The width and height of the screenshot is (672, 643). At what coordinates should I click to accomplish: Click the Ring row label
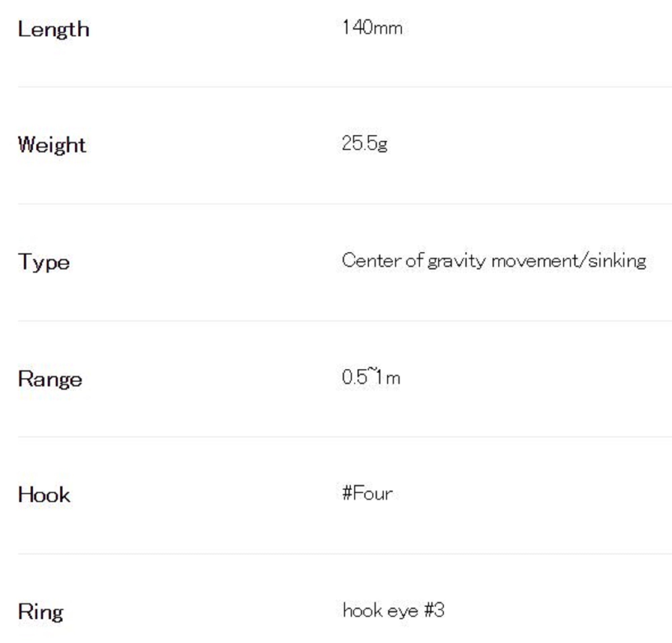tap(40, 611)
